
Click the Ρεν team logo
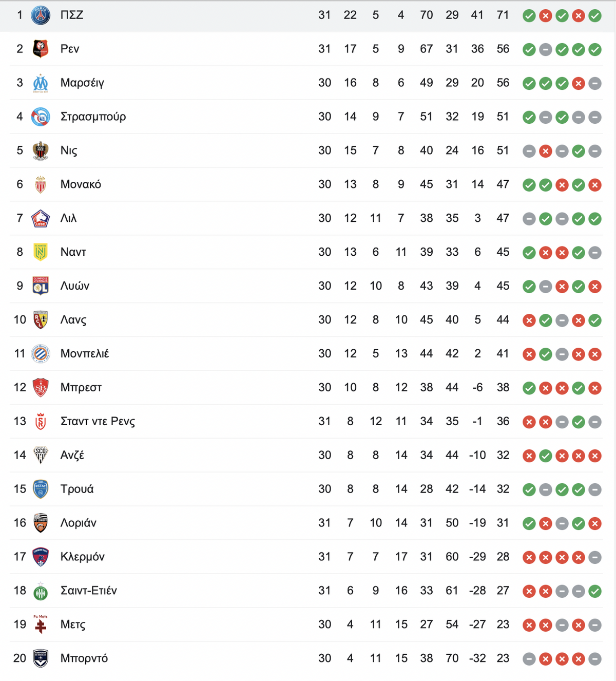[41, 49]
